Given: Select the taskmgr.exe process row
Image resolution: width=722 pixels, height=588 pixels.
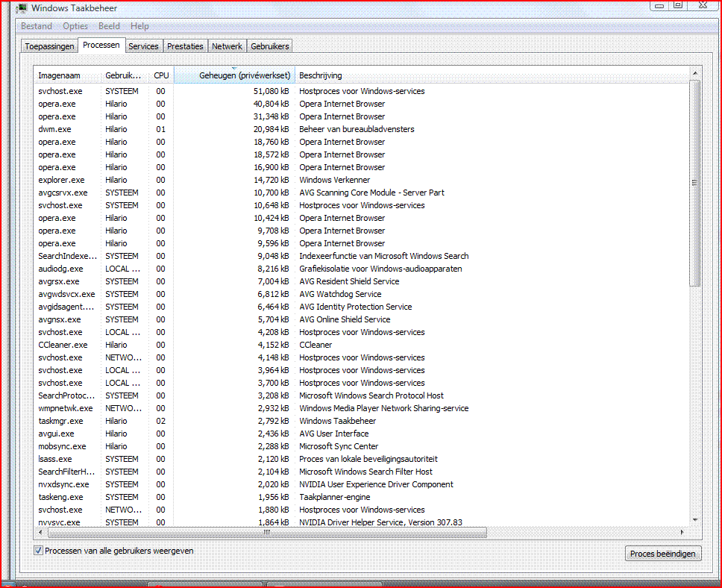Looking at the screenshot, I should [361, 421].
